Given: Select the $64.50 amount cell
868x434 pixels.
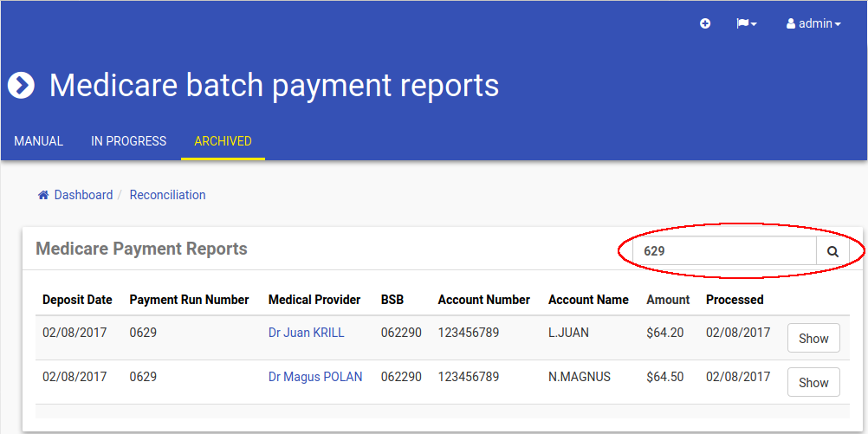Looking at the screenshot, I should coord(664,377).
